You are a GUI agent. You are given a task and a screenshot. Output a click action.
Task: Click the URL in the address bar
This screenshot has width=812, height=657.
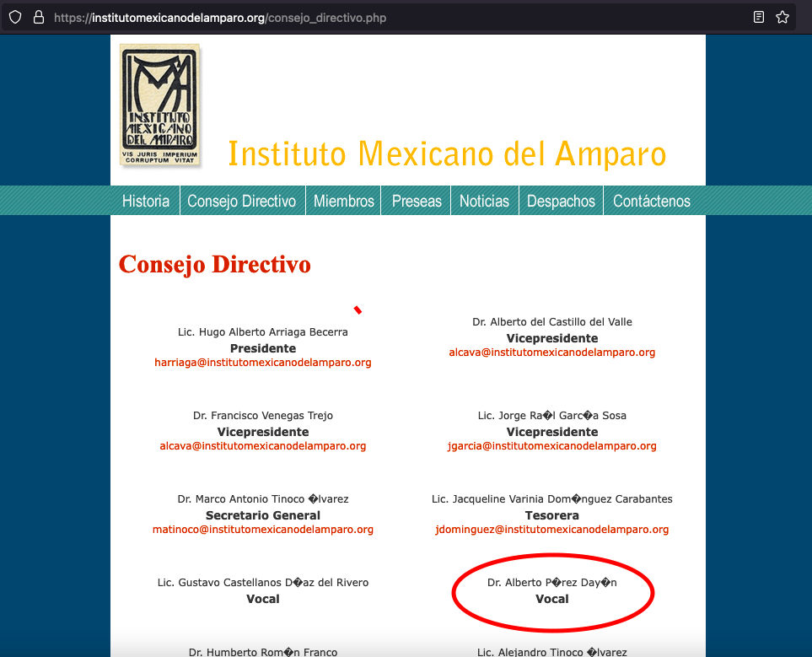[x=220, y=18]
